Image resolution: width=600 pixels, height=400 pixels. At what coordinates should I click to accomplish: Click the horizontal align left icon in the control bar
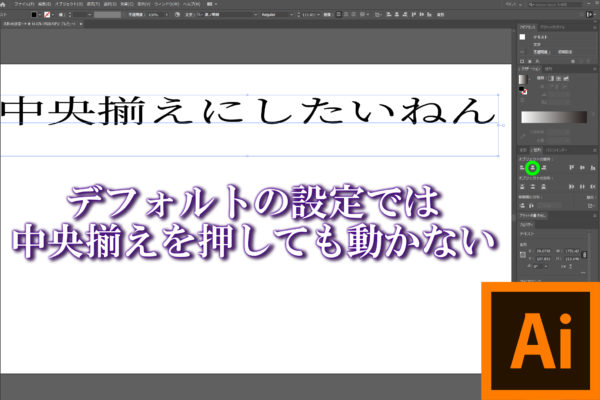(389, 15)
